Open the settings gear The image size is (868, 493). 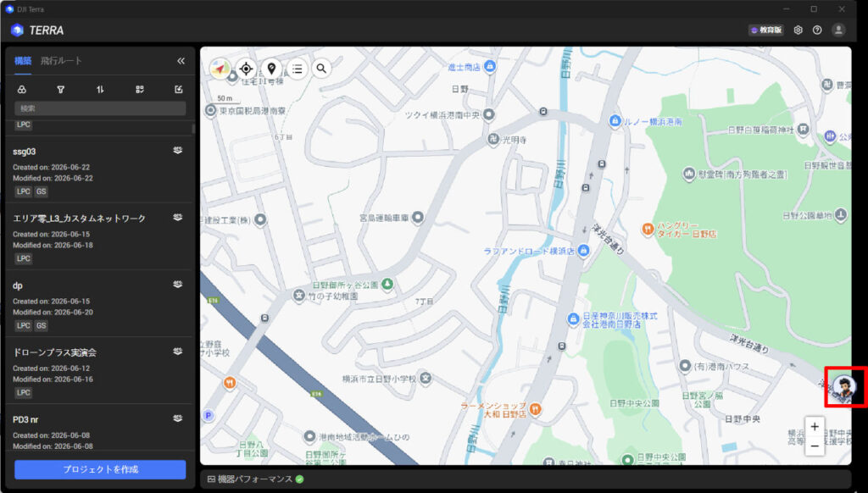(x=798, y=30)
